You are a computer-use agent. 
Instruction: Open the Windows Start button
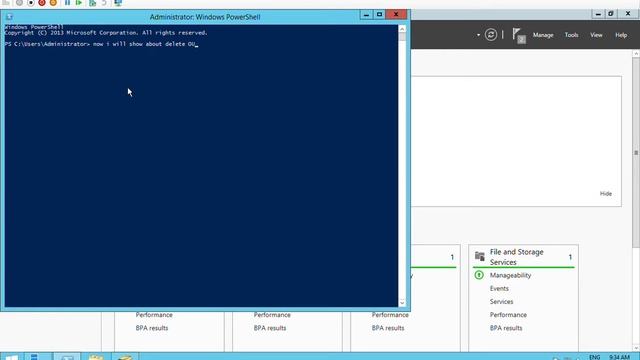tap(11, 357)
